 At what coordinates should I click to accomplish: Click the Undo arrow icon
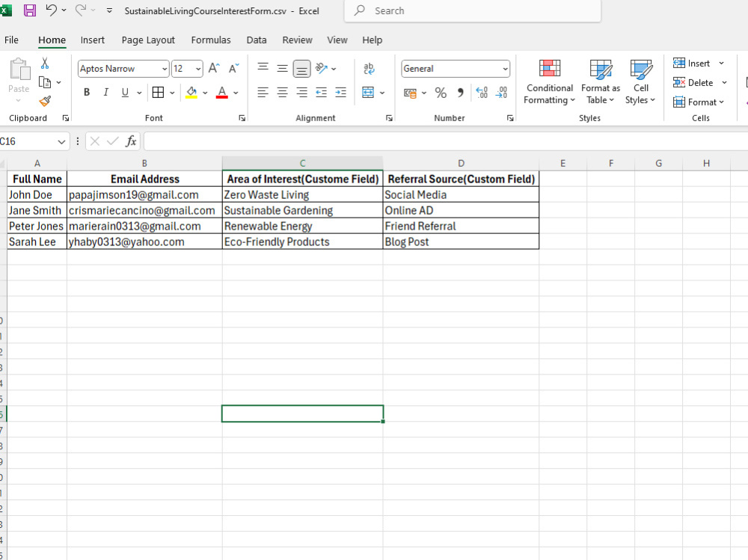click(x=51, y=10)
